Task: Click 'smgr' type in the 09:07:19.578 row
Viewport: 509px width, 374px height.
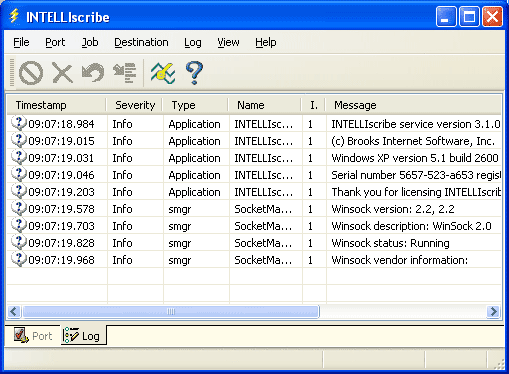Action: click(180, 209)
